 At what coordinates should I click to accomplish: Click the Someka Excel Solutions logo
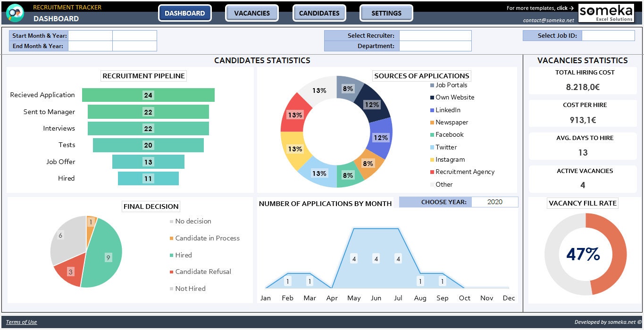pyautogui.click(x=606, y=13)
